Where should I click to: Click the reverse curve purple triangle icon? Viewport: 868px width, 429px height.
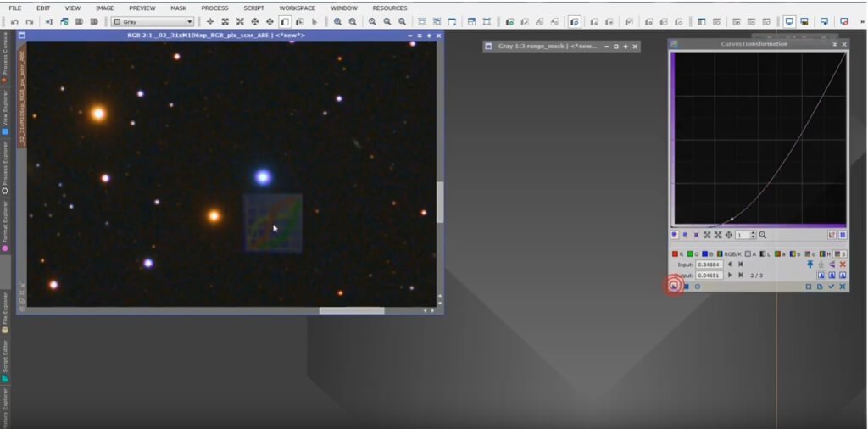click(832, 264)
